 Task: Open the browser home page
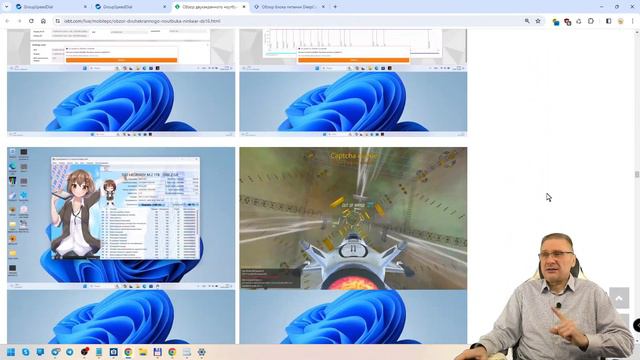pos(43,21)
